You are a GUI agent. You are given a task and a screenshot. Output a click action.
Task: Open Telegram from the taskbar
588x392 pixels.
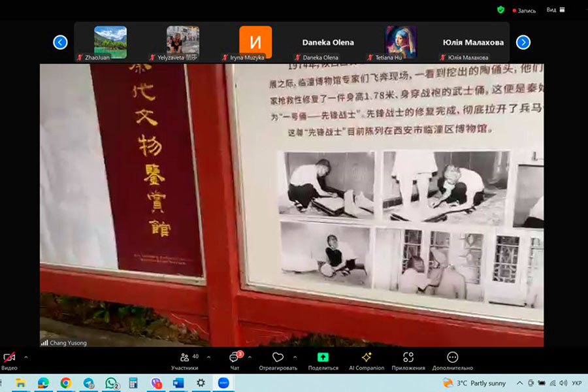[88, 383]
